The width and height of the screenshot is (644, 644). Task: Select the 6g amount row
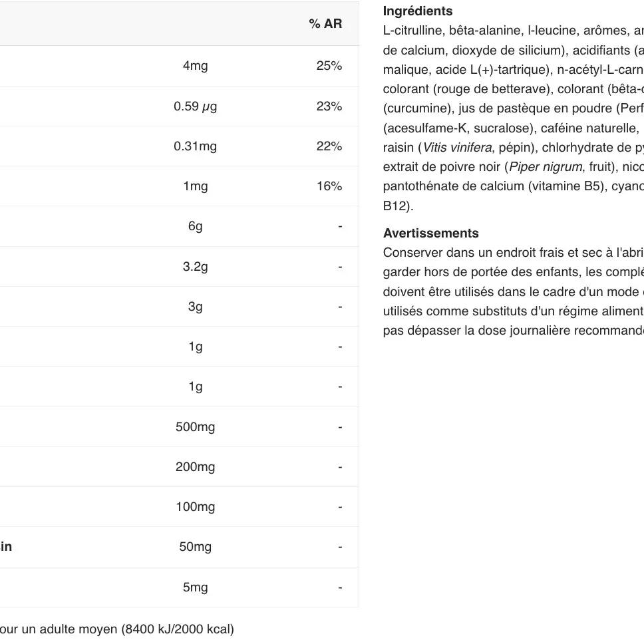click(x=195, y=226)
